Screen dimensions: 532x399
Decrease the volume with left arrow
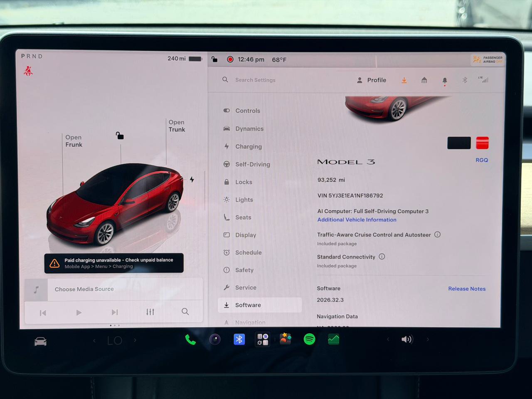pyautogui.click(x=388, y=340)
